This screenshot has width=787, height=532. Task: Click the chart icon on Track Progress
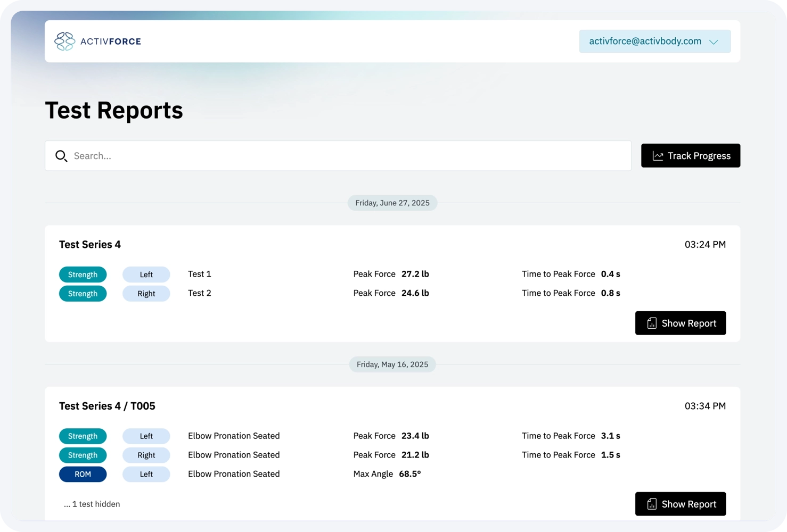click(658, 156)
